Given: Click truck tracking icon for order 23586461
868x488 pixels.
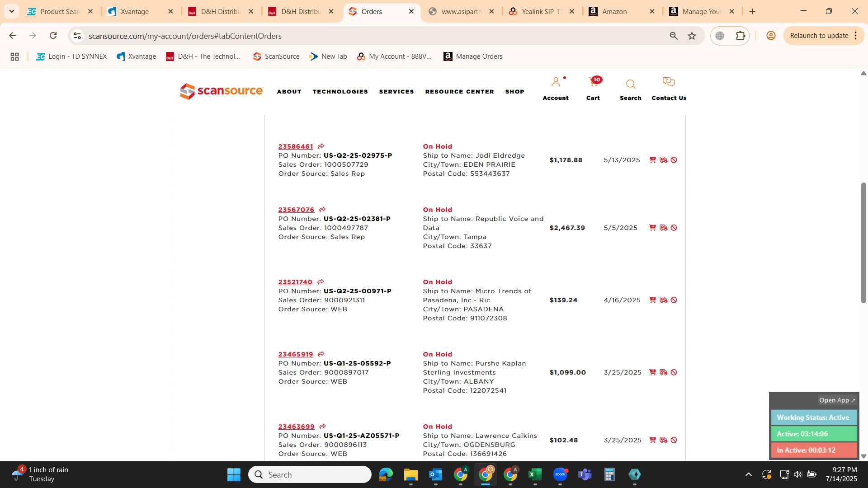Looking at the screenshot, I should tap(663, 160).
